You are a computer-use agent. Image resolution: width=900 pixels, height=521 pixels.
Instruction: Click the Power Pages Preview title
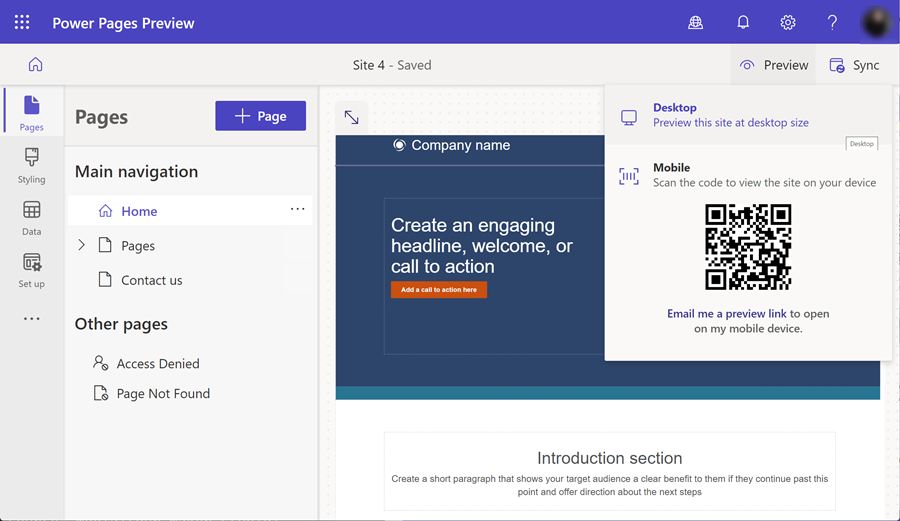[x=123, y=23]
